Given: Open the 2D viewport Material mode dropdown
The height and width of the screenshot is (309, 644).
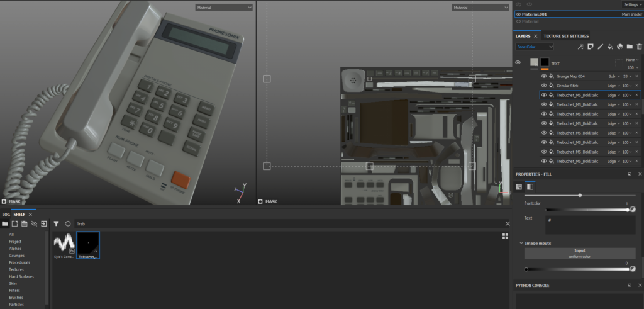Looking at the screenshot, I should point(480,8).
